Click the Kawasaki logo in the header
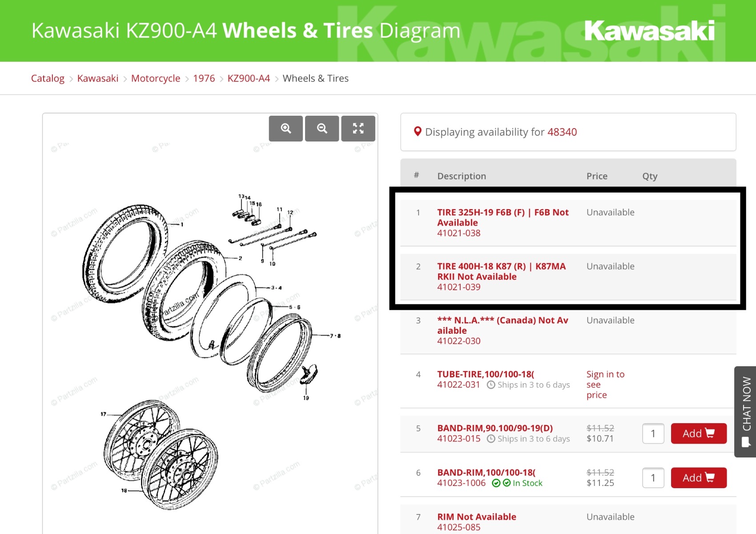The height and width of the screenshot is (534, 756). [x=649, y=31]
